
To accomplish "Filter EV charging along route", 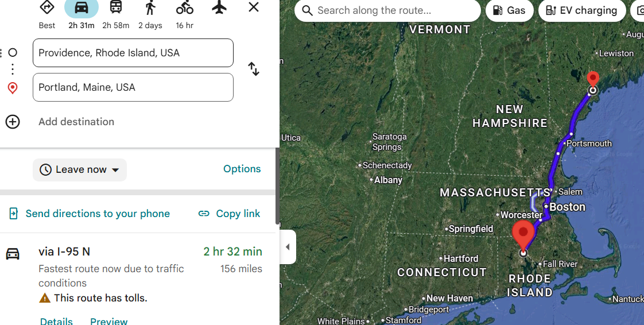I will [x=582, y=11].
